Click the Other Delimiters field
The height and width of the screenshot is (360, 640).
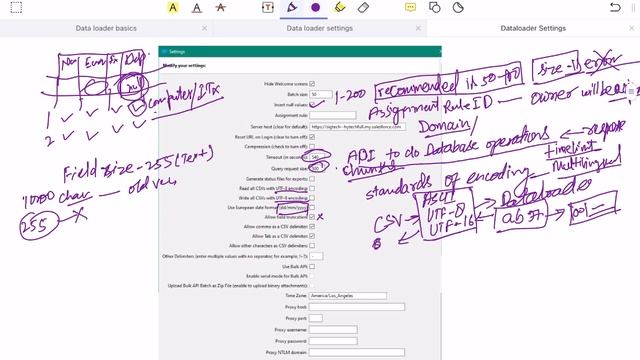pyautogui.click(x=316, y=256)
